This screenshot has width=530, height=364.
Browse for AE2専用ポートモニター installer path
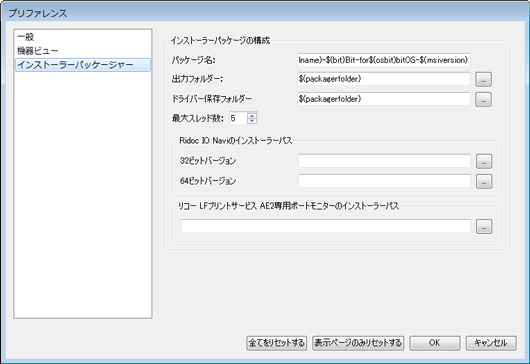click(484, 227)
